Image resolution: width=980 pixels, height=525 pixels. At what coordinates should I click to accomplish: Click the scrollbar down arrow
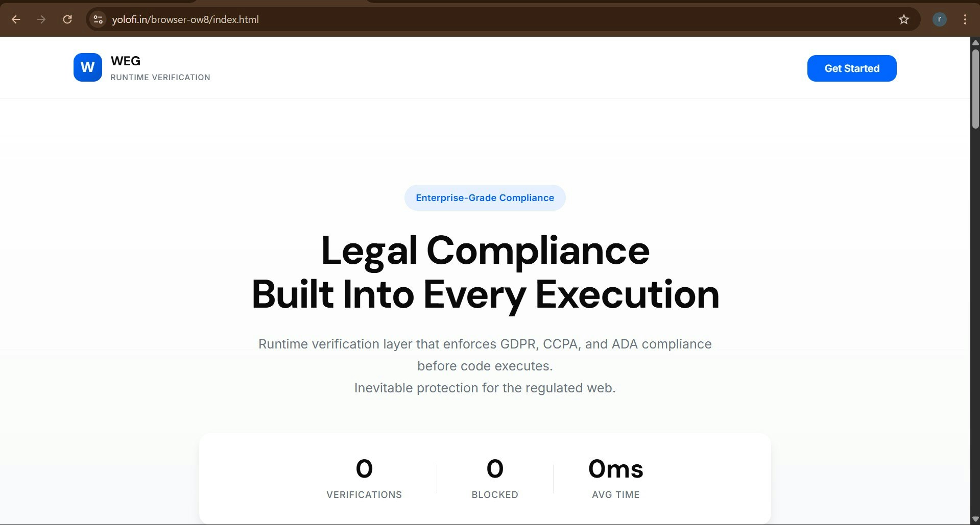coord(976,518)
